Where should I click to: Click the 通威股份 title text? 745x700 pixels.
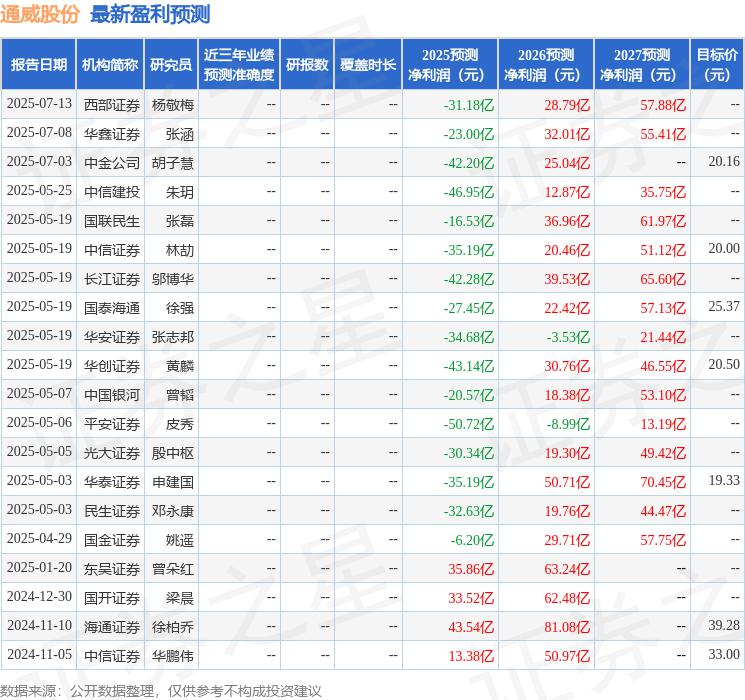point(40,14)
